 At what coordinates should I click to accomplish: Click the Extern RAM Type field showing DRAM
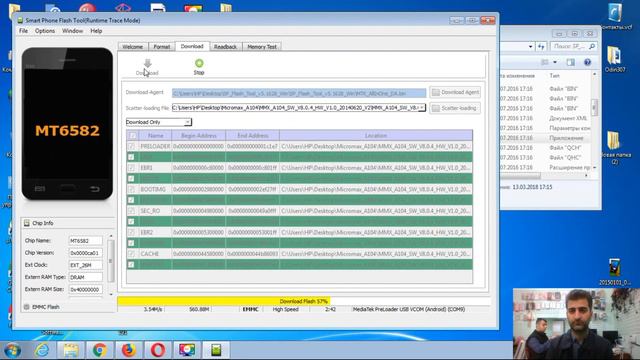pos(85,277)
